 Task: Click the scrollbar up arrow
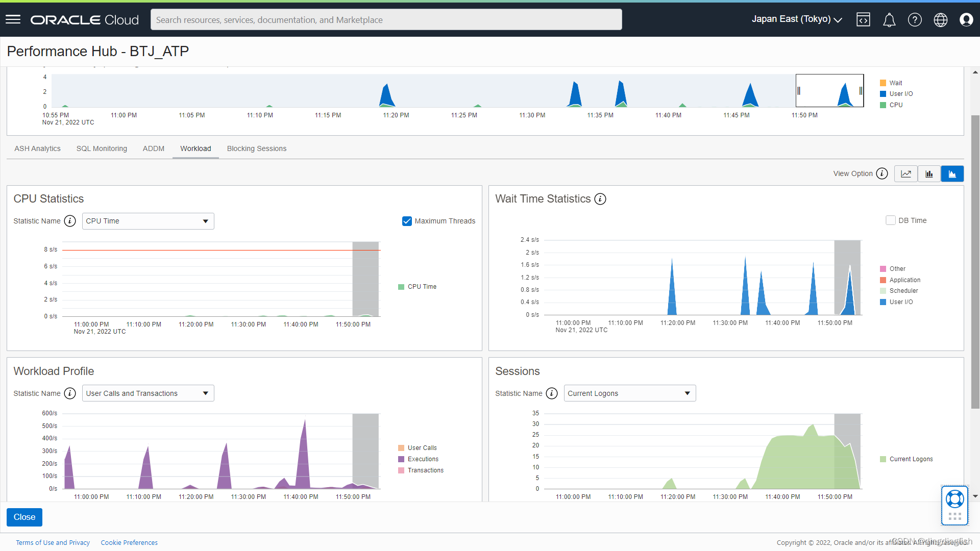tap(975, 72)
